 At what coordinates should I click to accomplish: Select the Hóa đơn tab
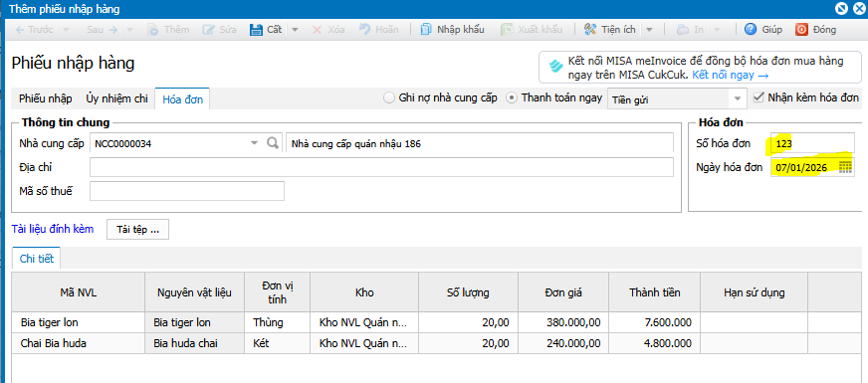(x=182, y=99)
